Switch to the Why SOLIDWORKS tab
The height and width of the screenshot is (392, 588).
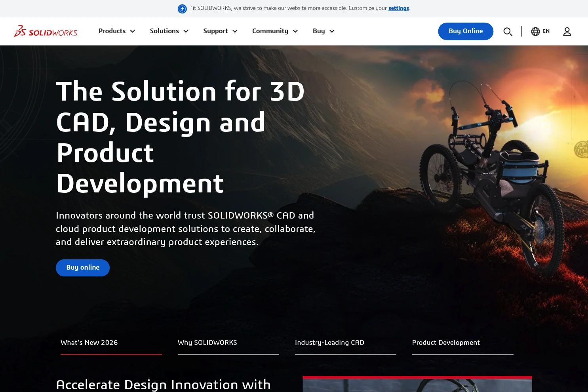pyautogui.click(x=228, y=343)
